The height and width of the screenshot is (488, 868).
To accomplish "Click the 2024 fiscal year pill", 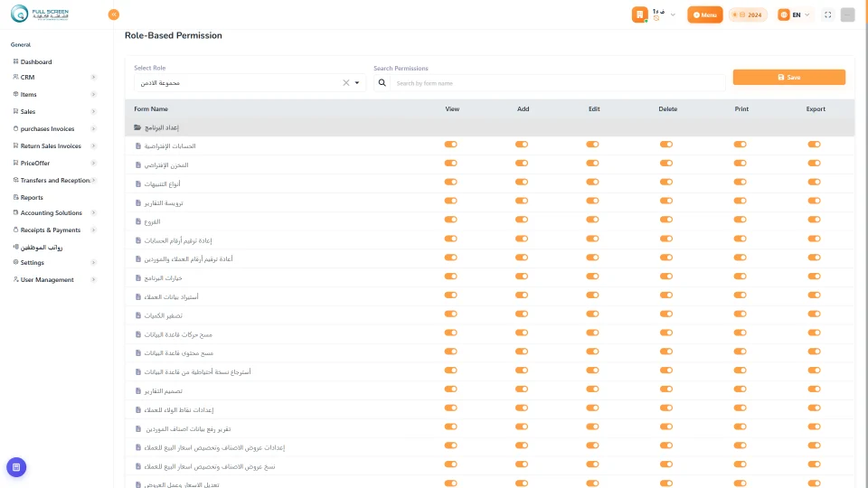I will click(748, 15).
